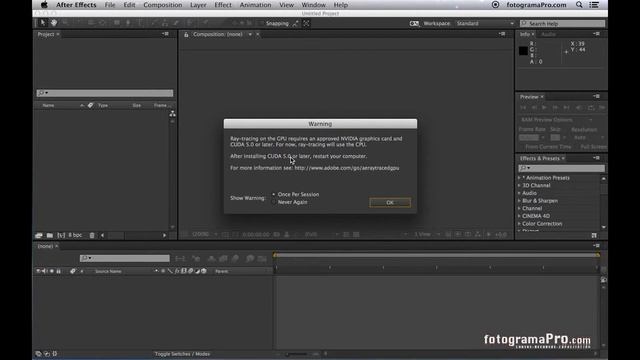Click the trash icon in Project panel

(x=92, y=236)
